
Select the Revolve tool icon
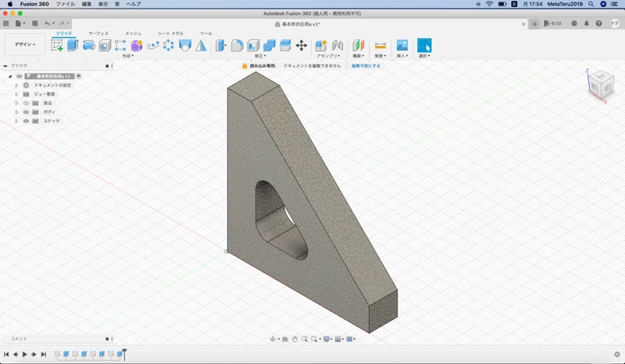88,45
